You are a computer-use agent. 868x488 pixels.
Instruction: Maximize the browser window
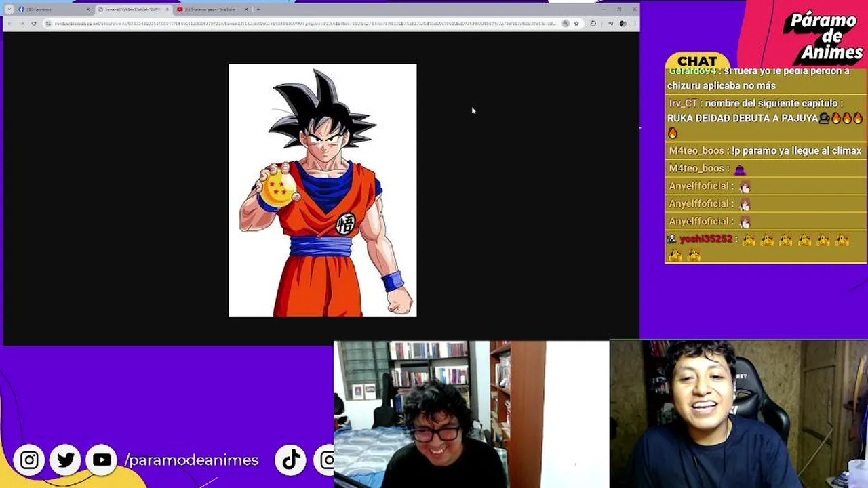[619, 9]
